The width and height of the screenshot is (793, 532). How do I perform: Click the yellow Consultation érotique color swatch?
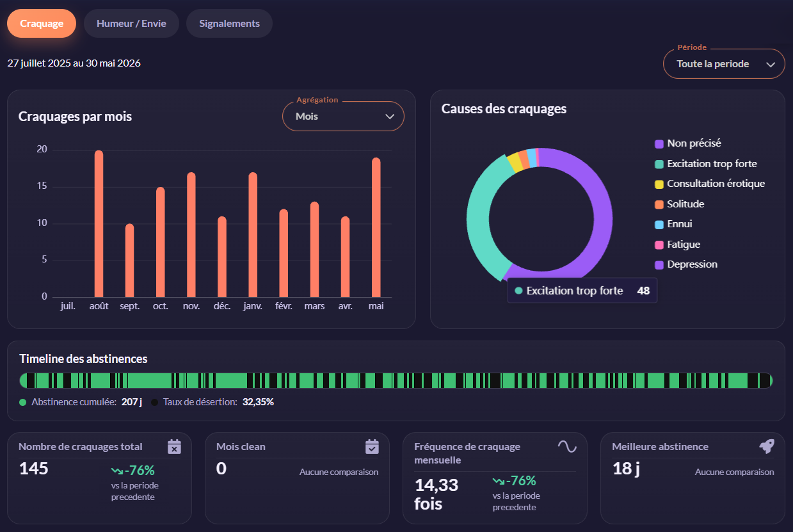(659, 184)
